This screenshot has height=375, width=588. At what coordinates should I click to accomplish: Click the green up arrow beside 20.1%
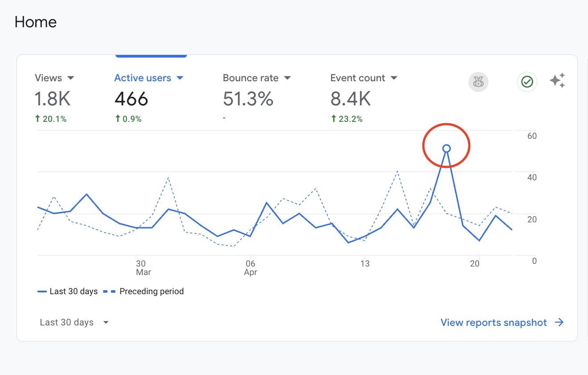click(x=37, y=119)
